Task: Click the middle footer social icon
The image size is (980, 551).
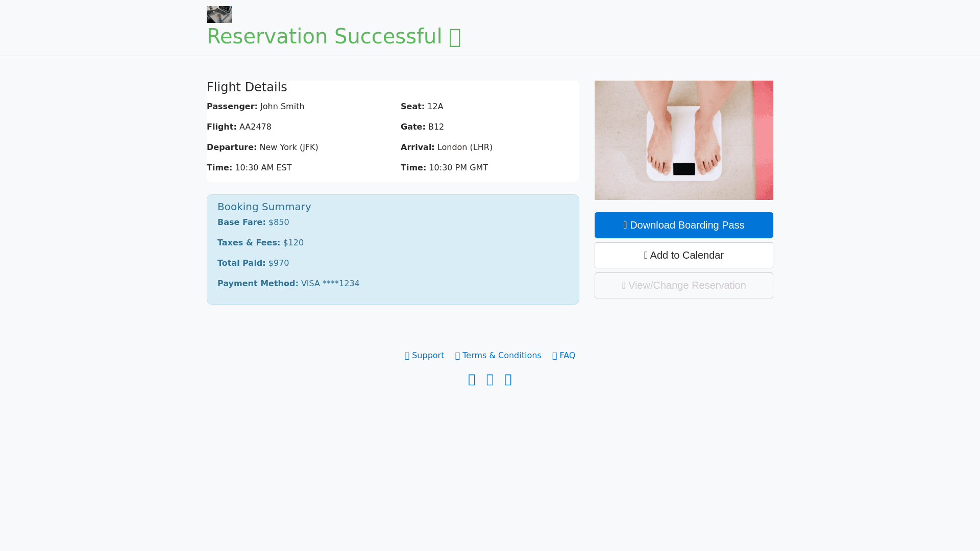Action: pyautogui.click(x=490, y=380)
